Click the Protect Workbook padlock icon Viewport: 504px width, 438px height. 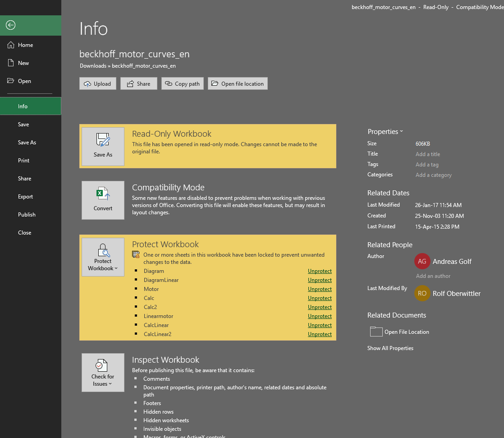pos(103,250)
